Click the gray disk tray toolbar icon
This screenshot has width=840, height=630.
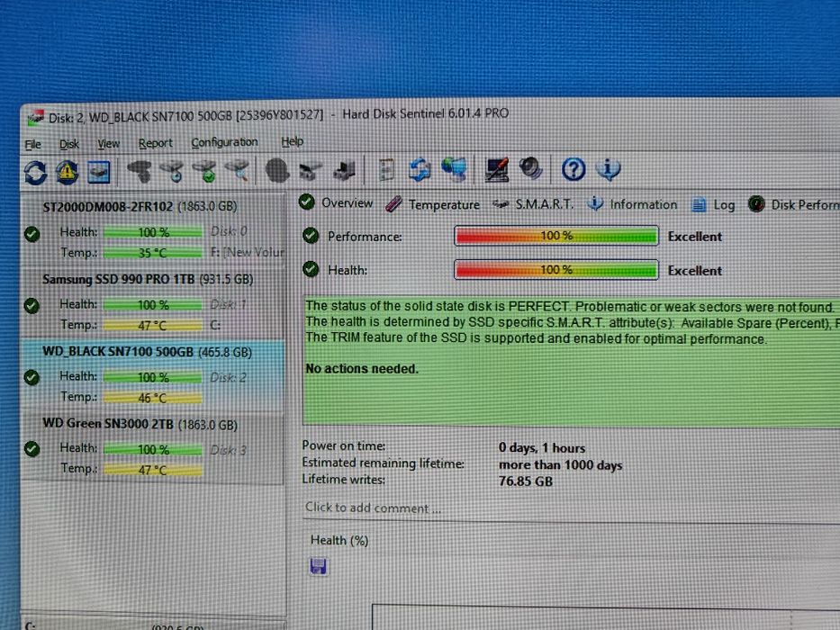click(311, 171)
